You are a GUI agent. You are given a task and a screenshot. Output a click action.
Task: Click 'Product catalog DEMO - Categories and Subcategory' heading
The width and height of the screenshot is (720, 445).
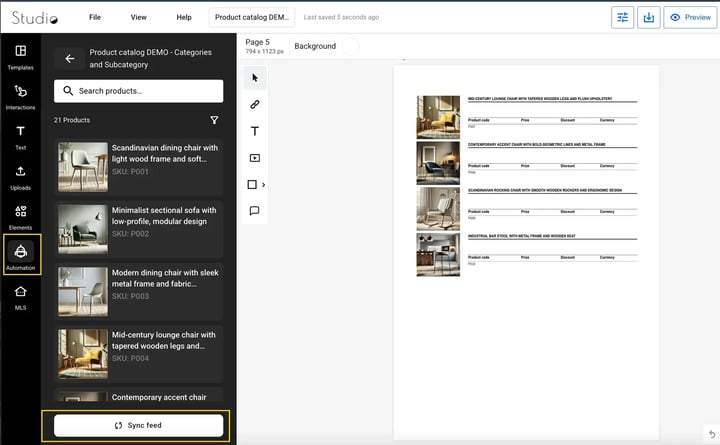pos(151,58)
